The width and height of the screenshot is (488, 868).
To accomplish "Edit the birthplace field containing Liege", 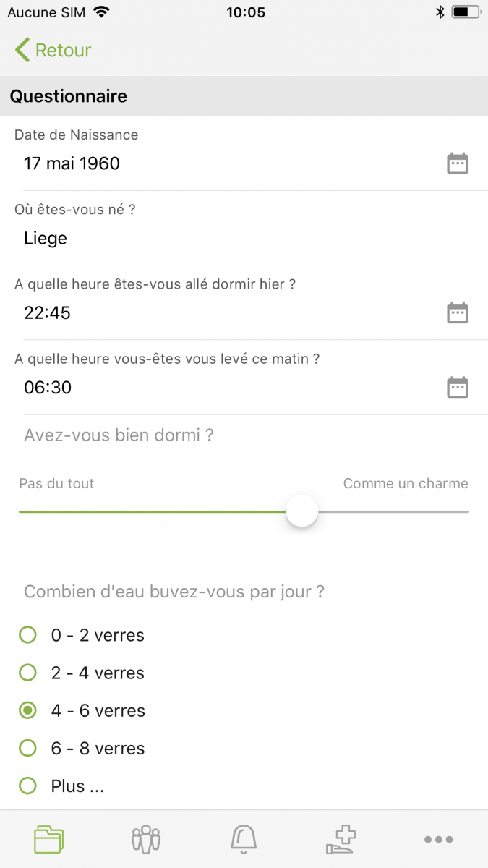I will [x=217, y=238].
